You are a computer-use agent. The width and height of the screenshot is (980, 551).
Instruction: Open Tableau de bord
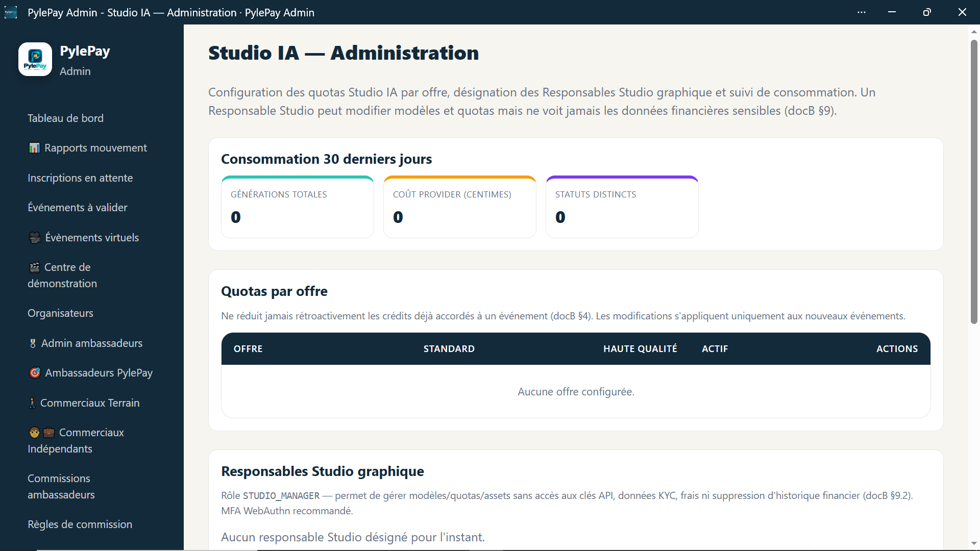(65, 118)
